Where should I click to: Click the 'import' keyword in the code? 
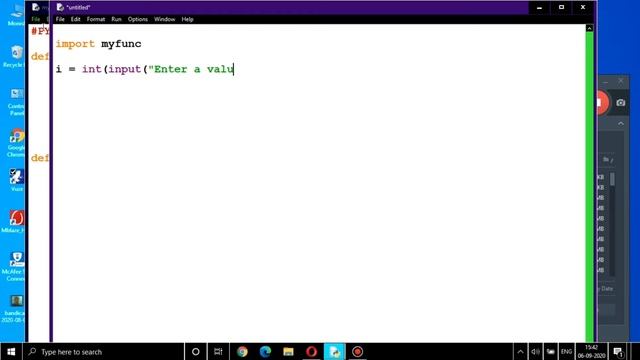tap(75, 44)
